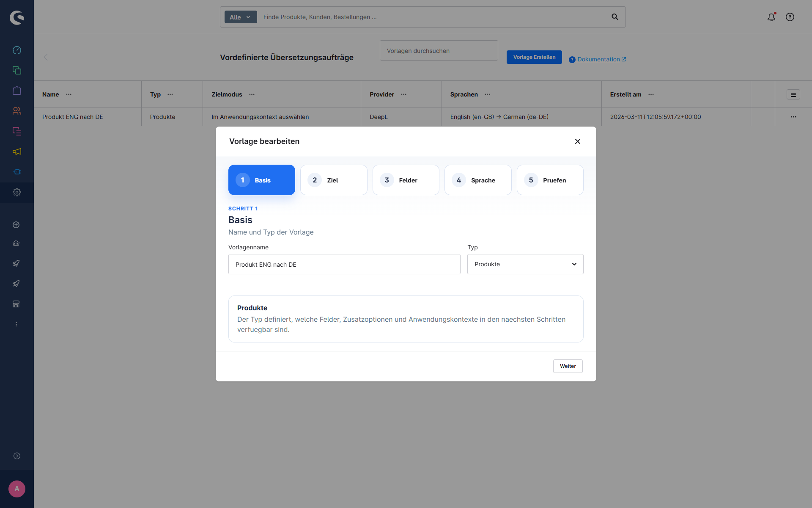Open the Customers sidebar icon

tap(17, 111)
